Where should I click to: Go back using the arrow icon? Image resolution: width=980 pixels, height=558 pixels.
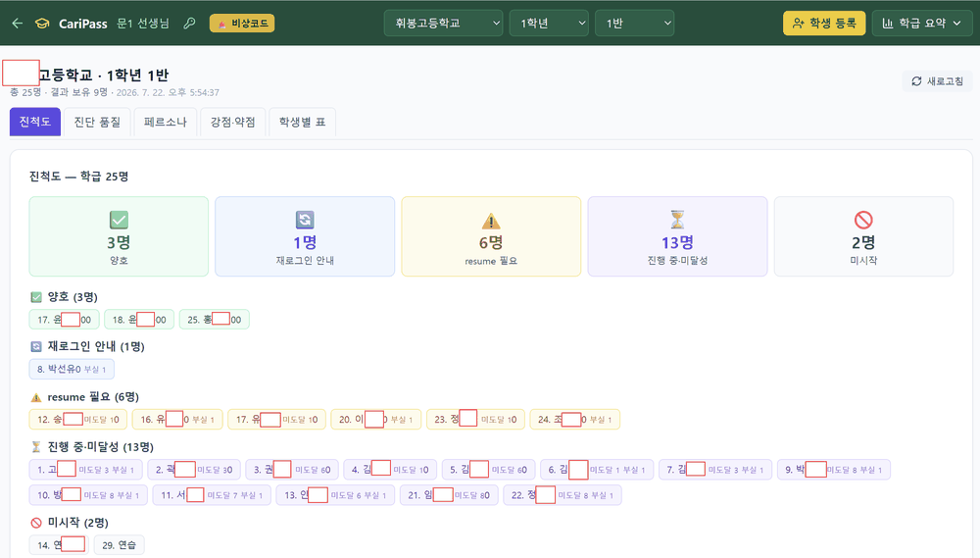[x=18, y=24]
